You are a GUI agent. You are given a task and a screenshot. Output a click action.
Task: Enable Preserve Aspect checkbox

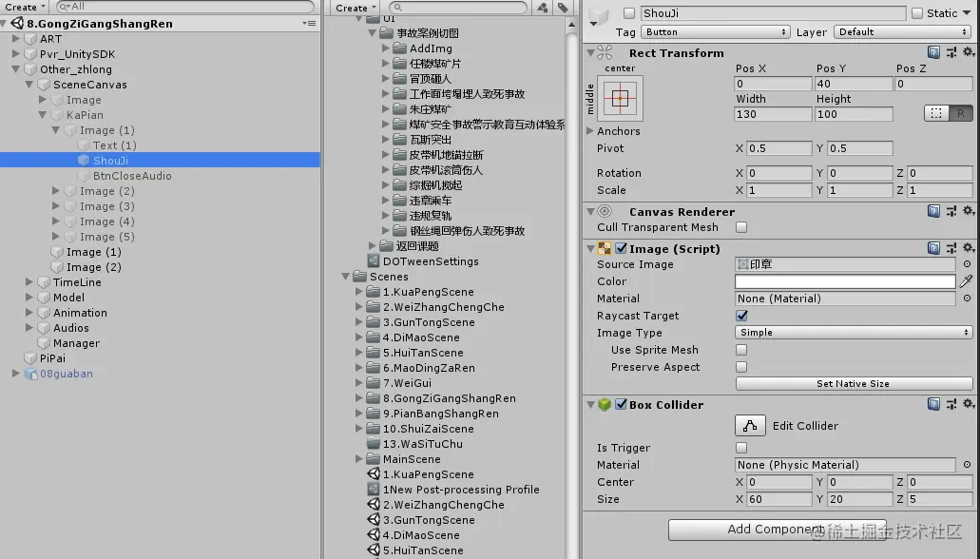point(741,367)
